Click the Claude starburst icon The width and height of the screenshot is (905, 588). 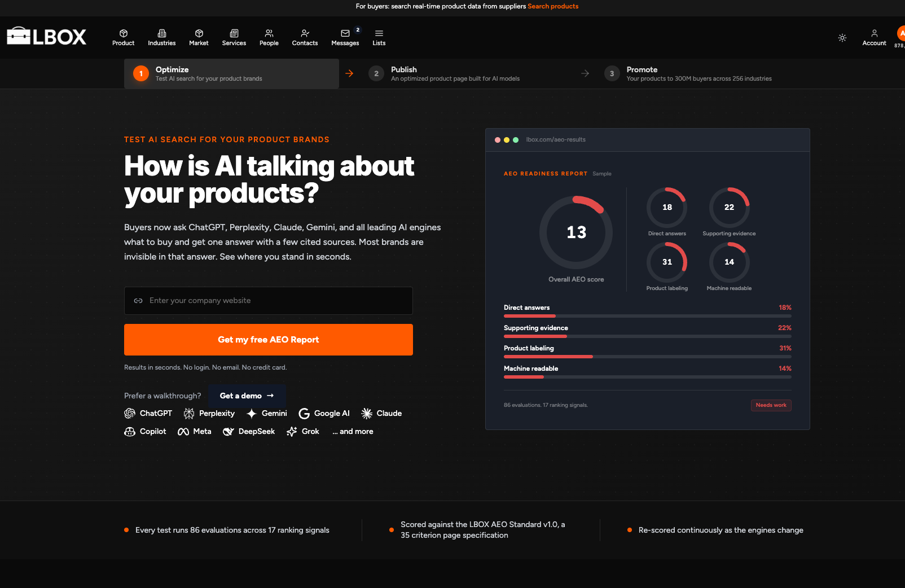point(367,414)
